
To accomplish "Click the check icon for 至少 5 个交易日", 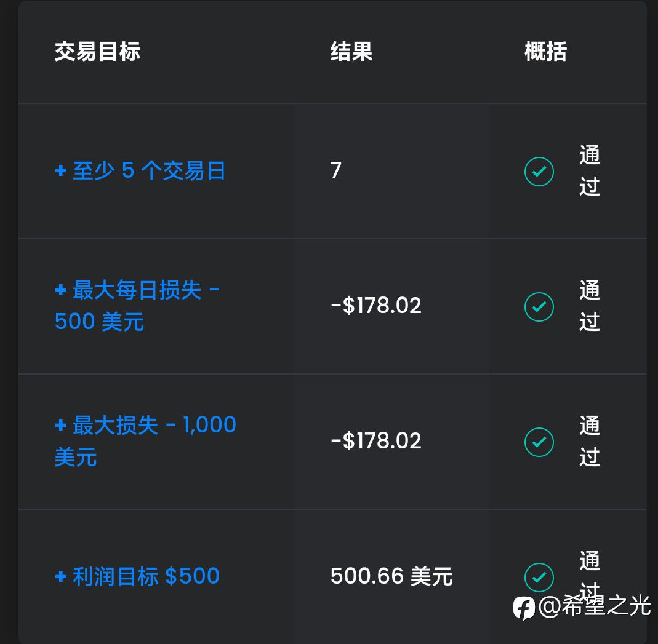I will (539, 172).
